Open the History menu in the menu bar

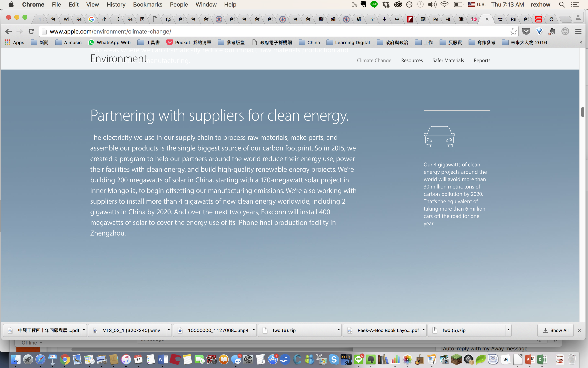(x=116, y=5)
